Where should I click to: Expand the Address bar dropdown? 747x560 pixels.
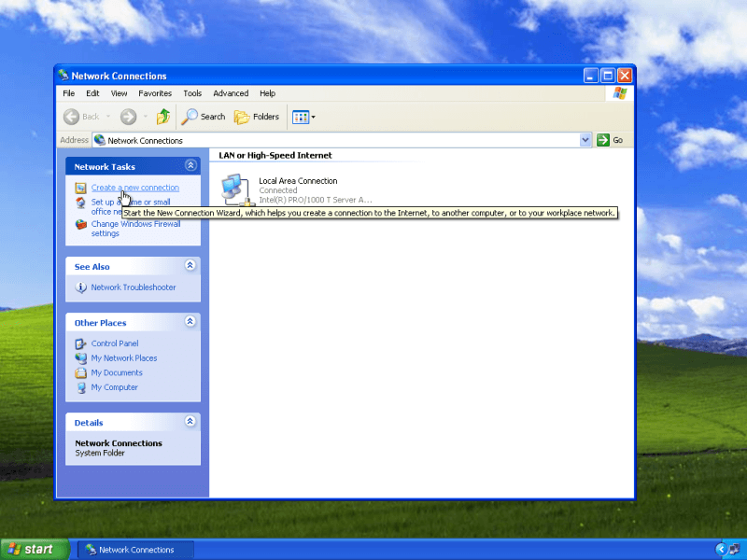tap(585, 140)
